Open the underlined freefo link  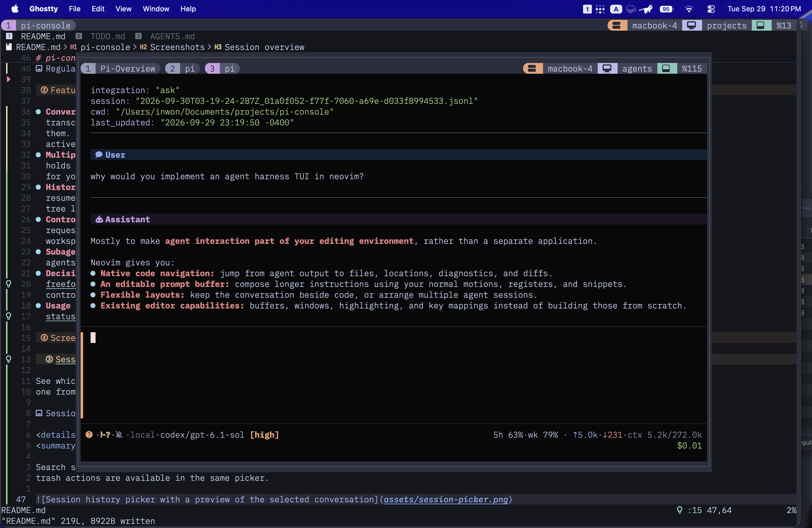point(60,284)
